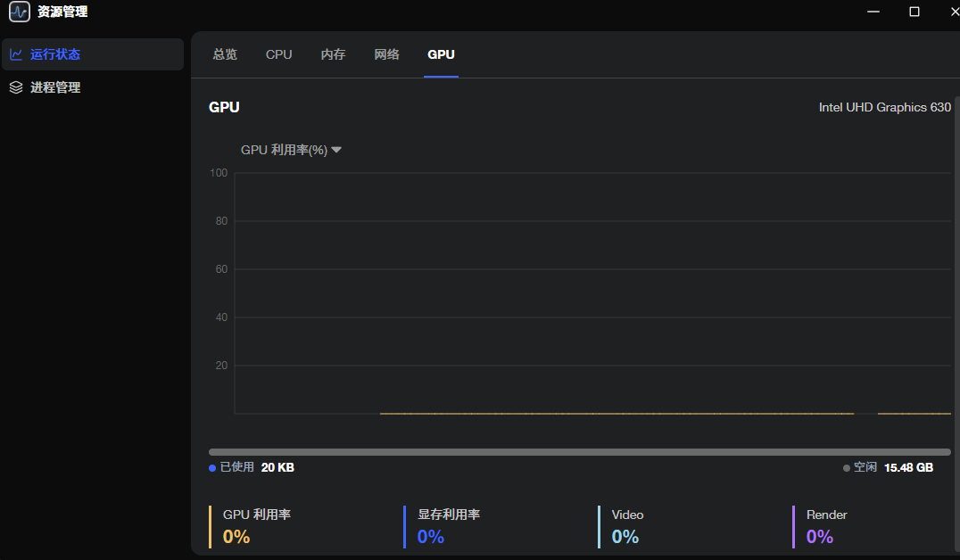The height and width of the screenshot is (560, 960).
Task: Click the vertical scrollbar on the right edge
Action: point(957,325)
